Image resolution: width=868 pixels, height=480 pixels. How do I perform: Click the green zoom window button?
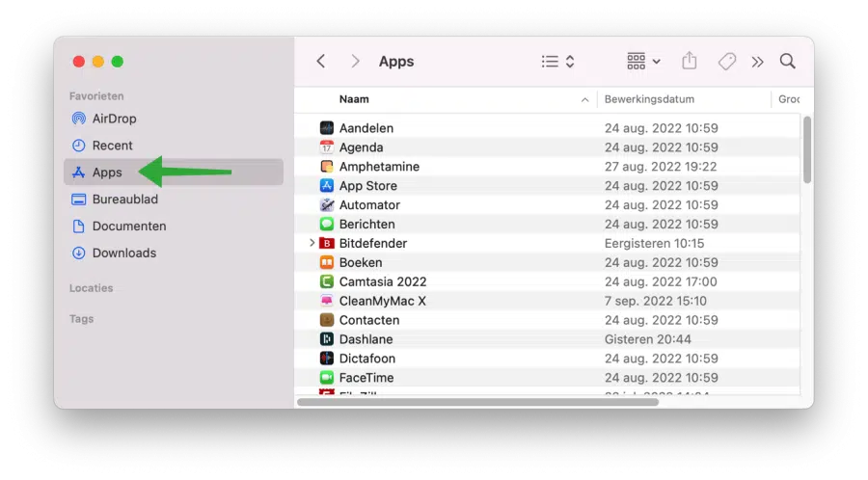point(118,62)
